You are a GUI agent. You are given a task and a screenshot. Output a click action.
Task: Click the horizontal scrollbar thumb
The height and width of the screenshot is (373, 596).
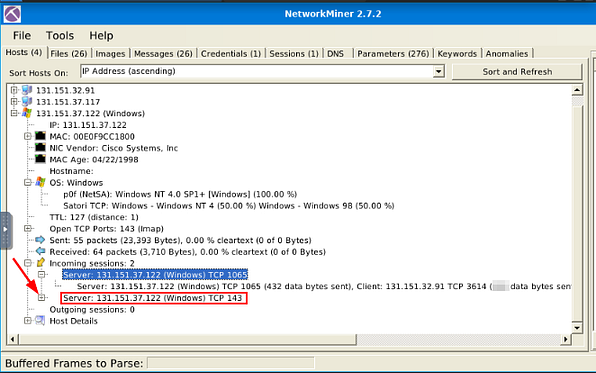(187, 339)
